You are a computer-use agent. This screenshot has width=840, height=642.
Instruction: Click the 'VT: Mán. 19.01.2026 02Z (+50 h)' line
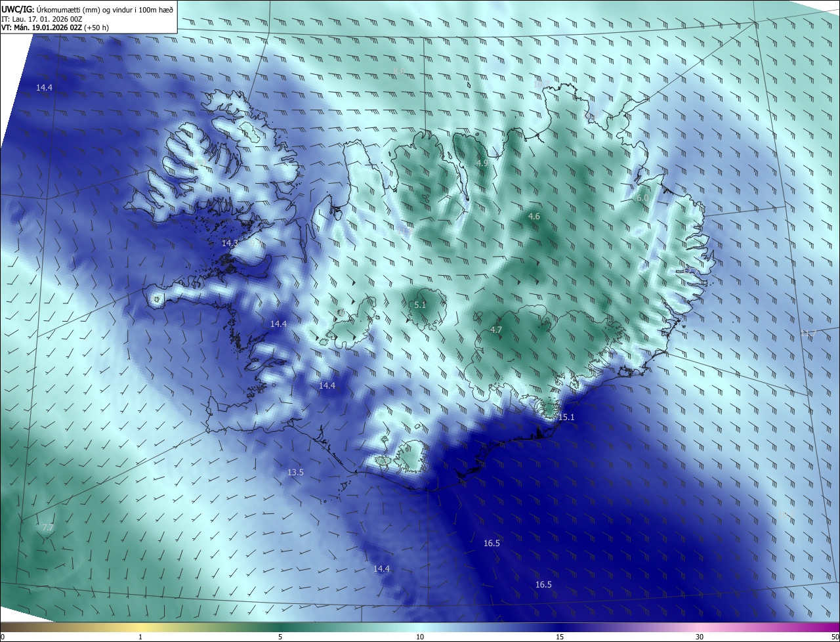click(55, 28)
